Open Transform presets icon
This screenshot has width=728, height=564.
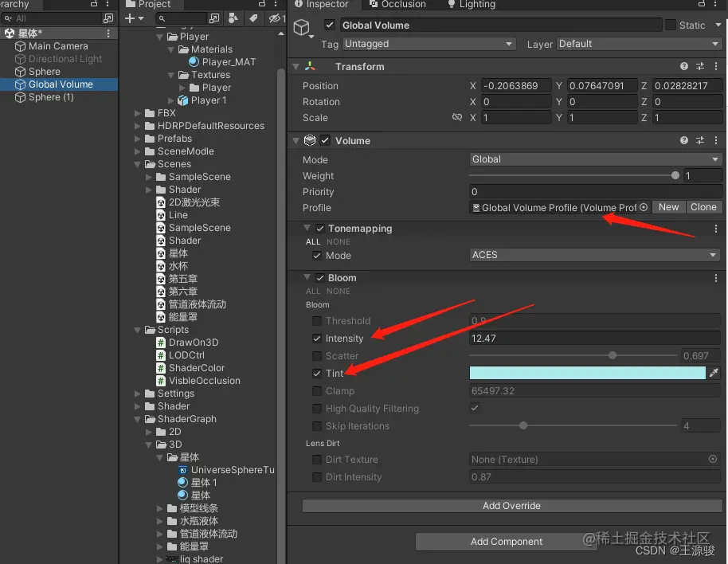(x=700, y=66)
